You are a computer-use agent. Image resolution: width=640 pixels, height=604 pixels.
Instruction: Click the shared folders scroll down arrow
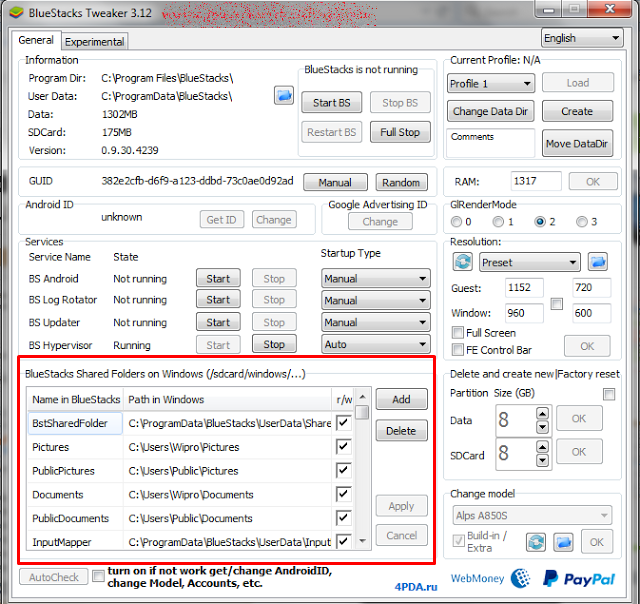(x=362, y=541)
